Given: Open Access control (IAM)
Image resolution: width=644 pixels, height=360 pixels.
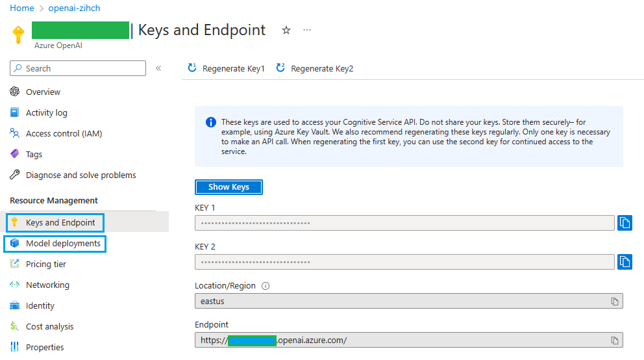Looking at the screenshot, I should coord(64,134).
